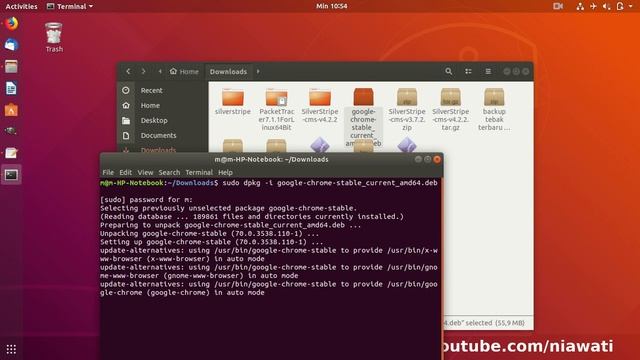
Task: Open the Terminal app menu dropdown
Action: (70, 6)
